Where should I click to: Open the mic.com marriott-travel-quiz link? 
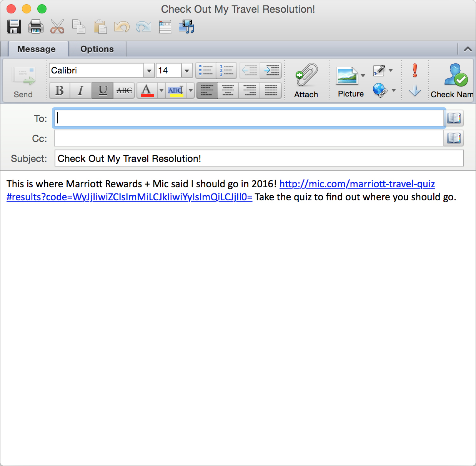(x=357, y=184)
